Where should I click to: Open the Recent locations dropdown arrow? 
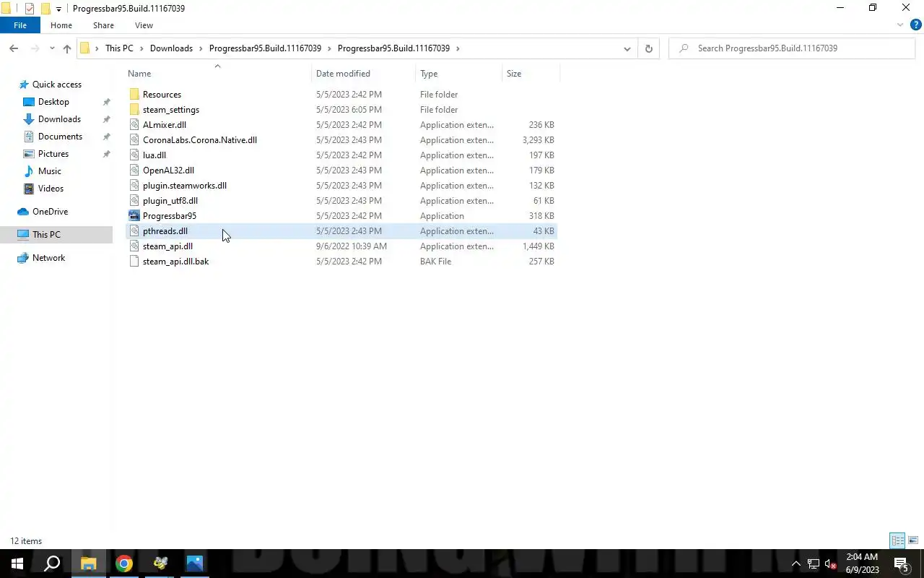tap(52, 48)
